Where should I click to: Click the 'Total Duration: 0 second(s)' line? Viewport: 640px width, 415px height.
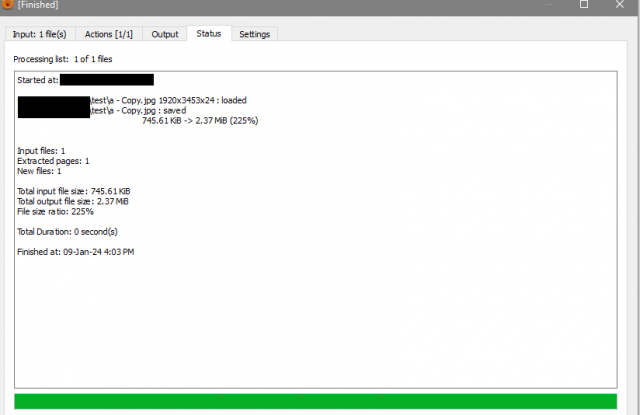(x=67, y=232)
